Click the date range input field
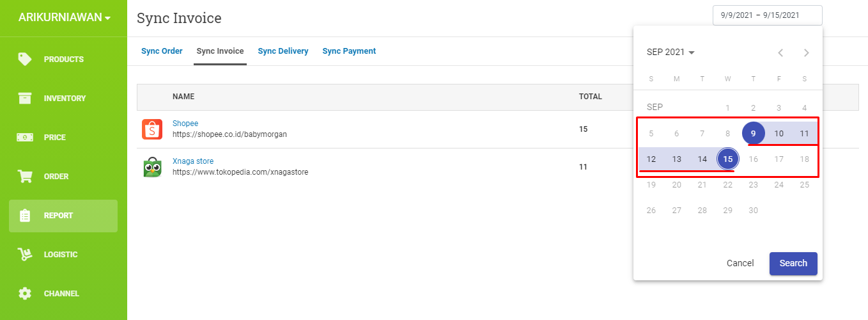The image size is (868, 320). click(x=767, y=15)
